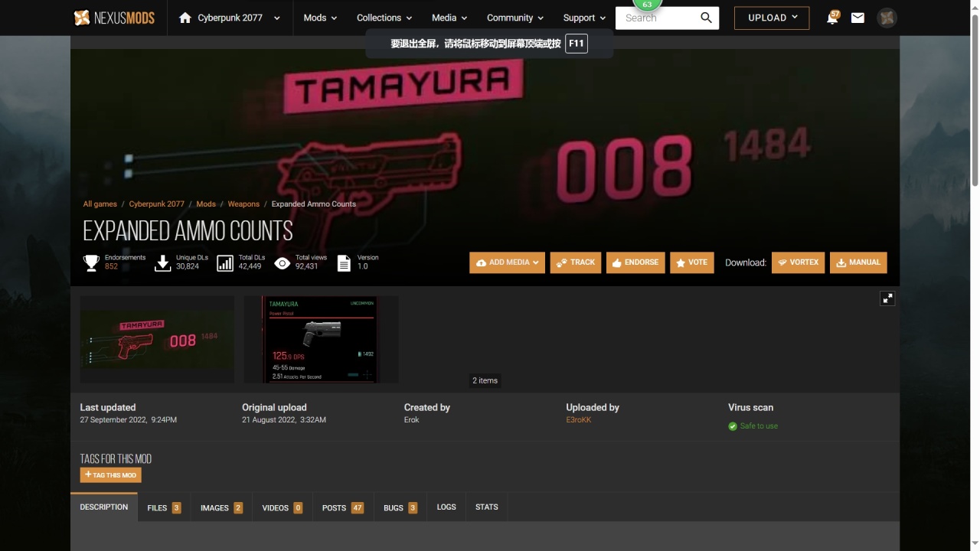Open notifications bell icon
The image size is (980, 551).
(x=832, y=18)
